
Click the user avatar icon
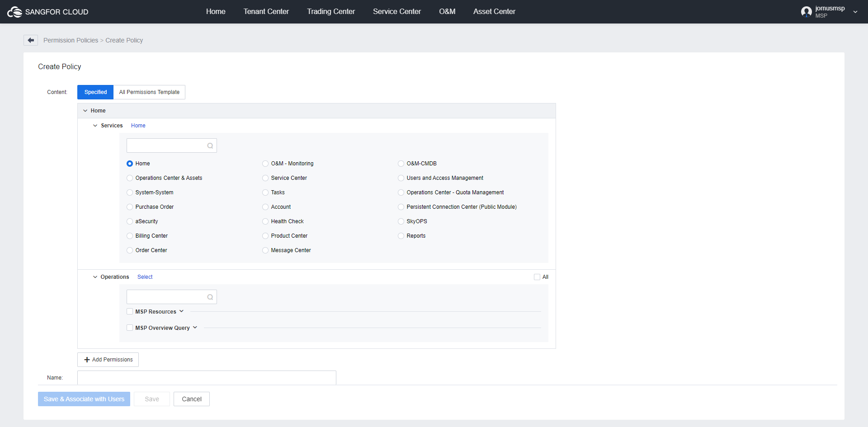(x=806, y=12)
